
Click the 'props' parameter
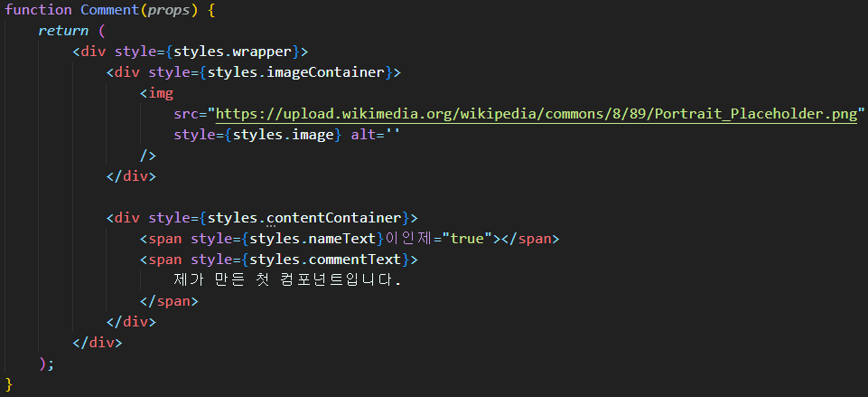pyautogui.click(x=169, y=10)
